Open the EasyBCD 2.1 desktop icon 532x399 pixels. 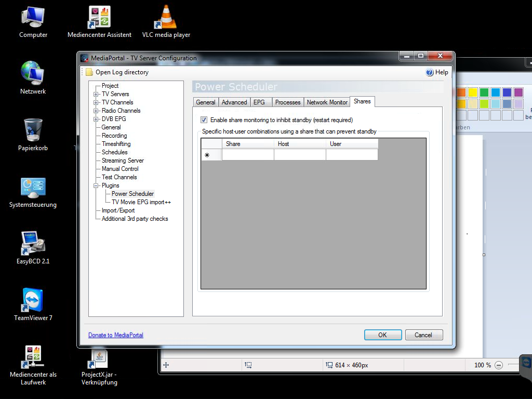coord(33,244)
